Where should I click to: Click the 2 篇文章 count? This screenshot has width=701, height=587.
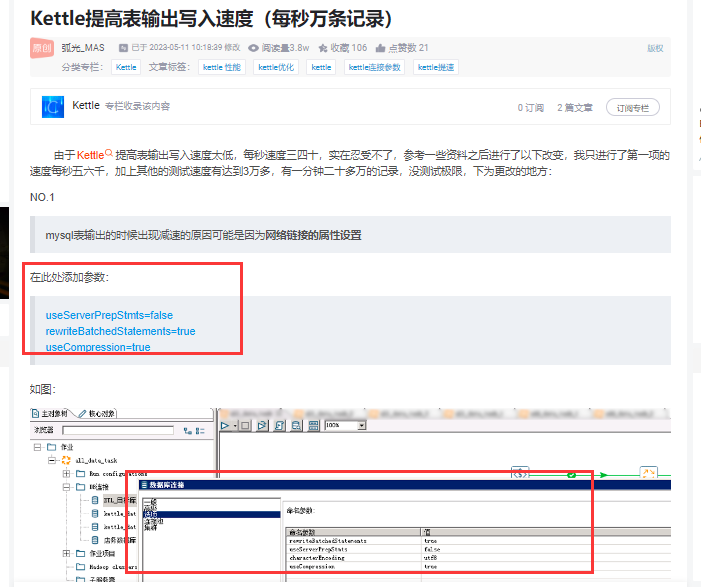coord(575,108)
